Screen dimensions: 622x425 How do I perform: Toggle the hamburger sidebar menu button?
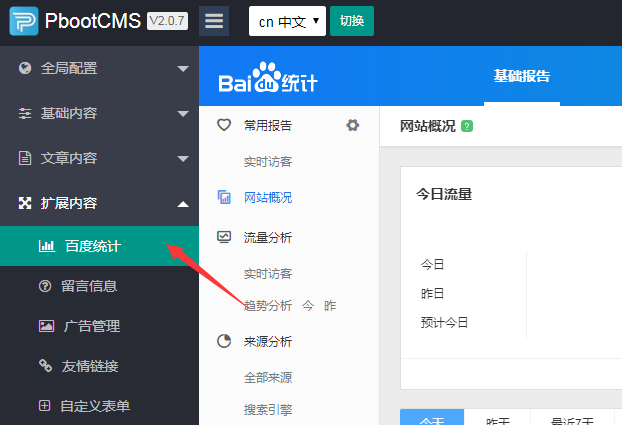pos(213,21)
